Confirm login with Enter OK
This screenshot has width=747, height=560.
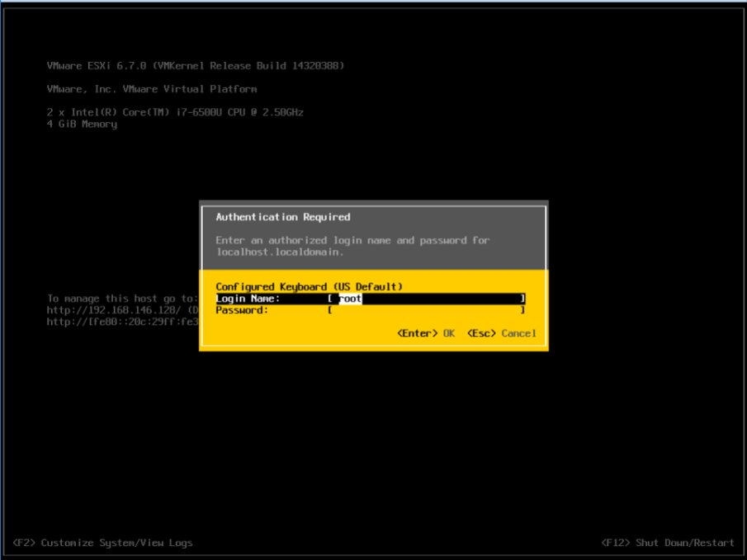pos(426,333)
